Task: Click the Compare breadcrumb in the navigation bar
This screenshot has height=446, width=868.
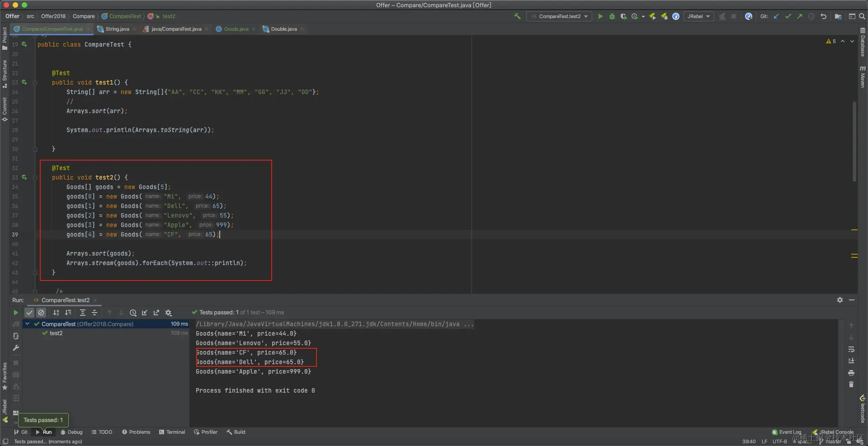Action: tap(84, 16)
